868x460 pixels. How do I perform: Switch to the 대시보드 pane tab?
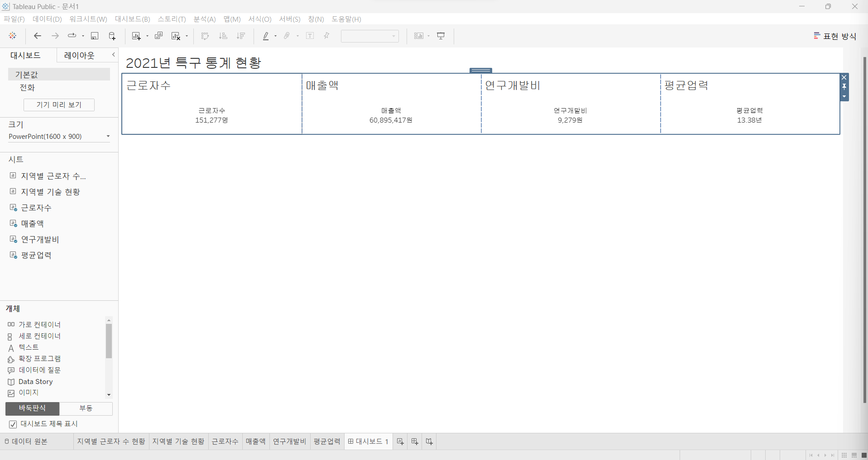(25, 55)
